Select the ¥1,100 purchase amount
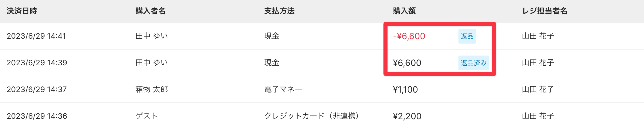 point(406,90)
